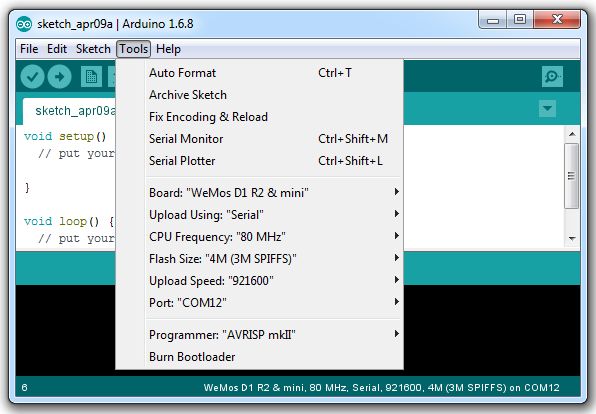Open Serial Plotter from the menu
The height and width of the screenshot is (414, 596).
tap(259, 161)
